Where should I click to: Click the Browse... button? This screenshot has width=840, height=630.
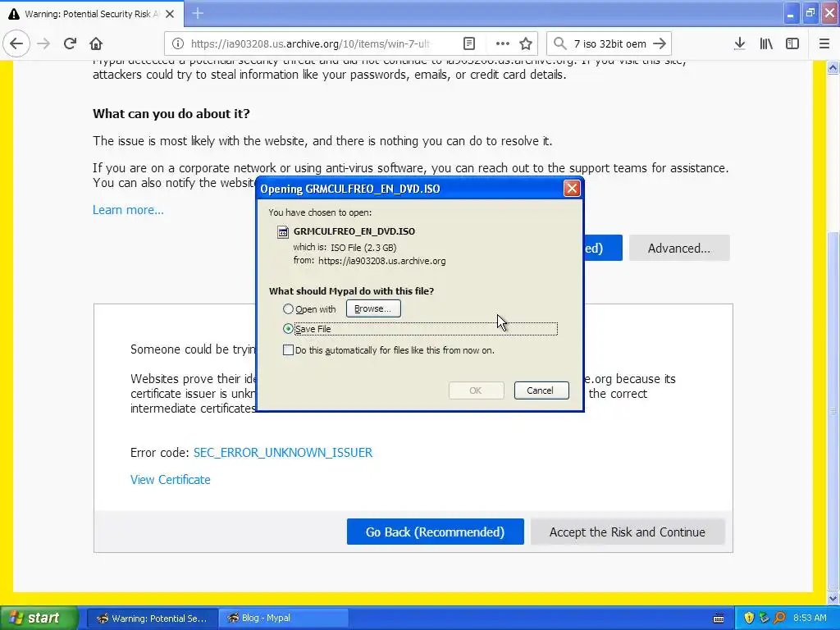coord(373,308)
